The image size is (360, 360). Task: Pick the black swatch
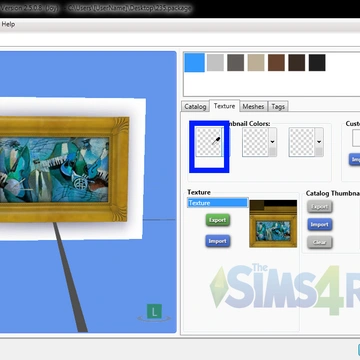[x=317, y=63]
